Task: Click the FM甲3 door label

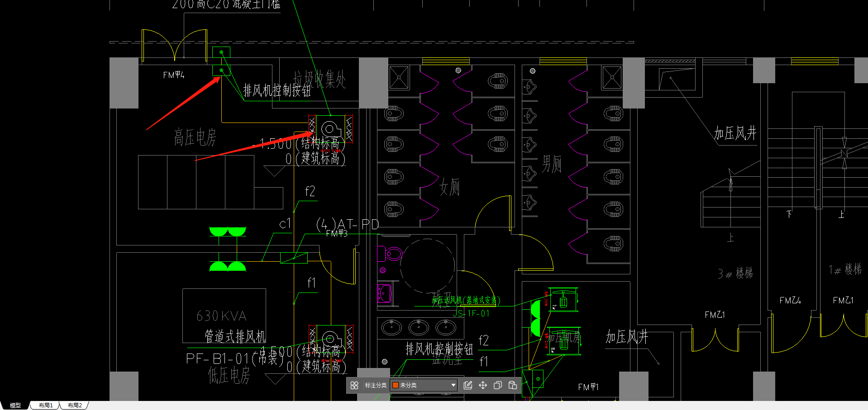Action: tap(337, 234)
